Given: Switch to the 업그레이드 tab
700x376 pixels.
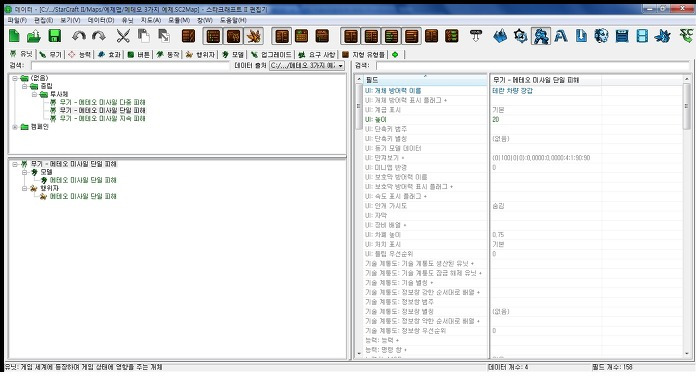Looking at the screenshot, I should 271,54.
